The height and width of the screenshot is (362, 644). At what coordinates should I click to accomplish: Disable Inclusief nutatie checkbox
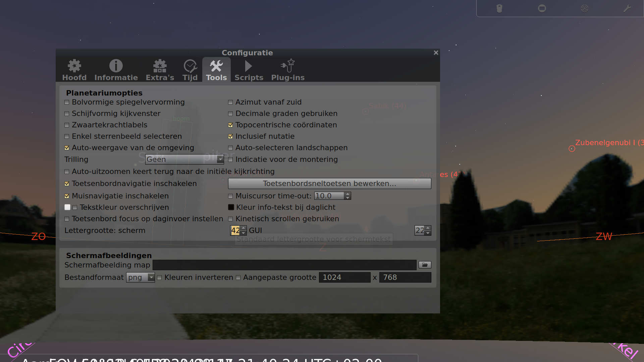230,136
